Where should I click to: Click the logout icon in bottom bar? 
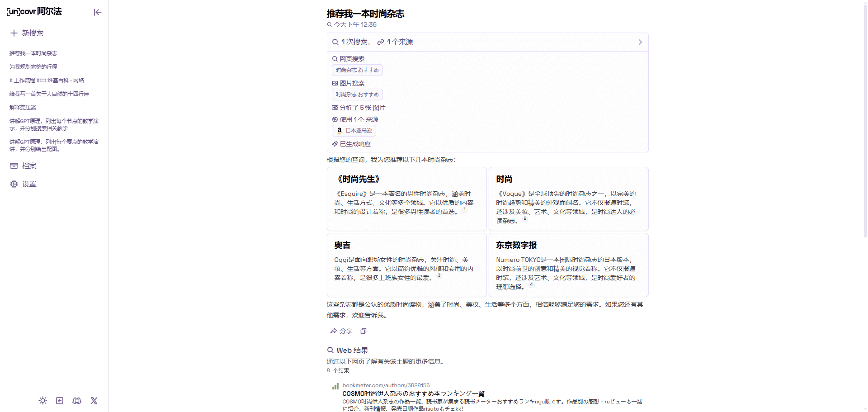click(x=60, y=401)
